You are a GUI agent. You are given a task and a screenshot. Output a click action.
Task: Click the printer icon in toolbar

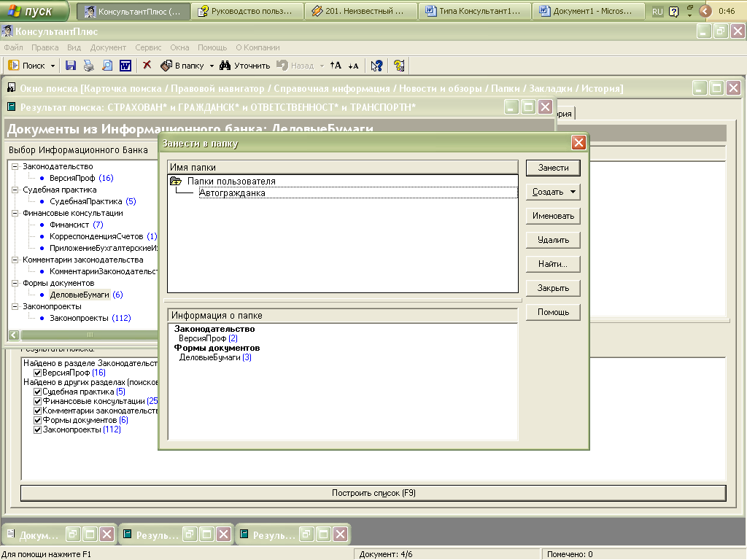[x=88, y=66]
